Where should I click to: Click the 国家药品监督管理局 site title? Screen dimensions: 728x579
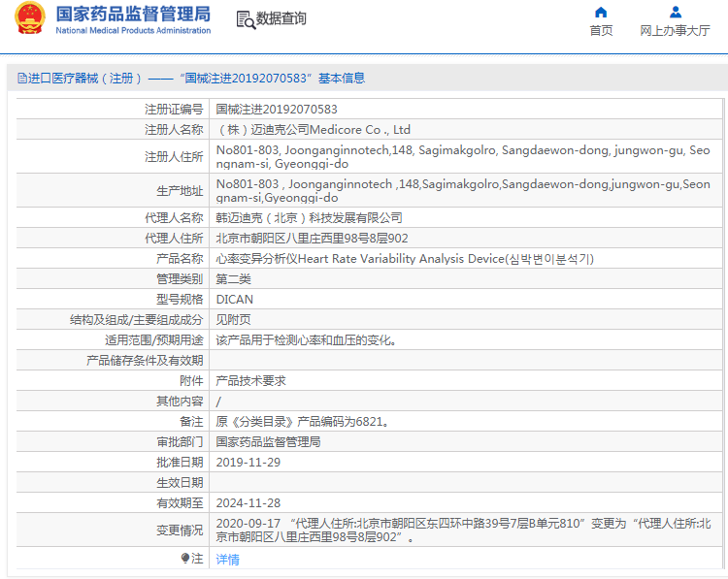[133, 14]
